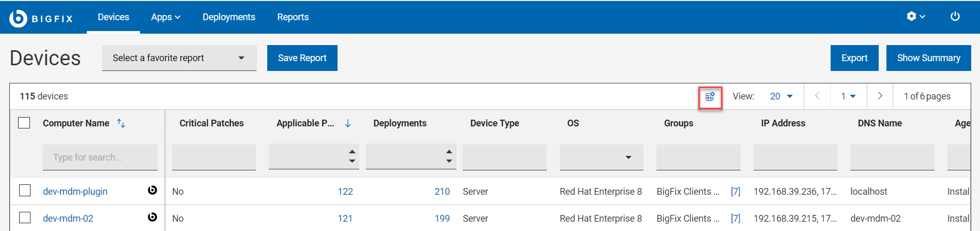Click the Save Report button

point(302,58)
